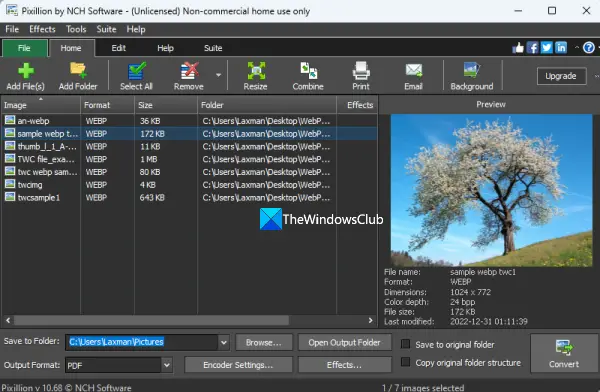Select the twcimg file name

(30, 185)
